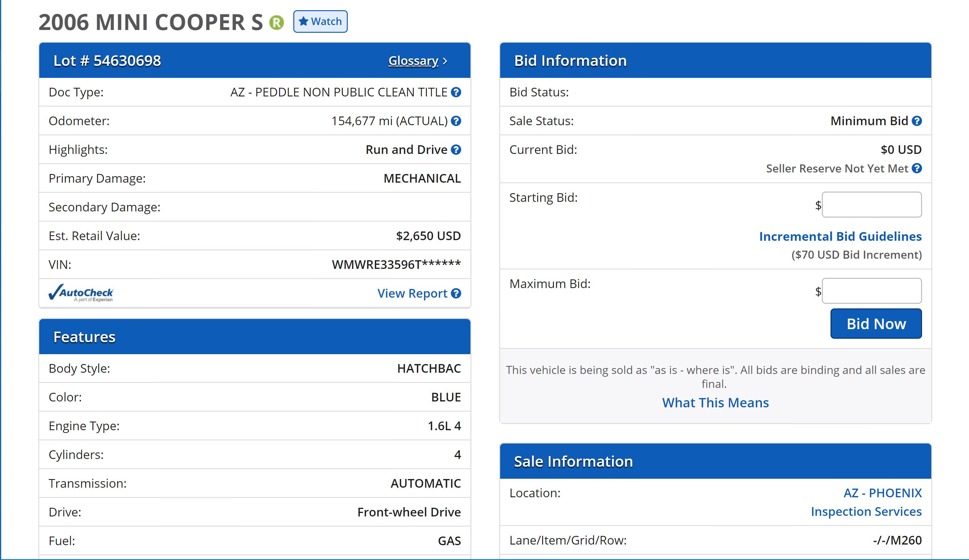Screen dimensions: 969x560
Task: Click the Minimum Bid sale status text
Action: click(x=869, y=121)
